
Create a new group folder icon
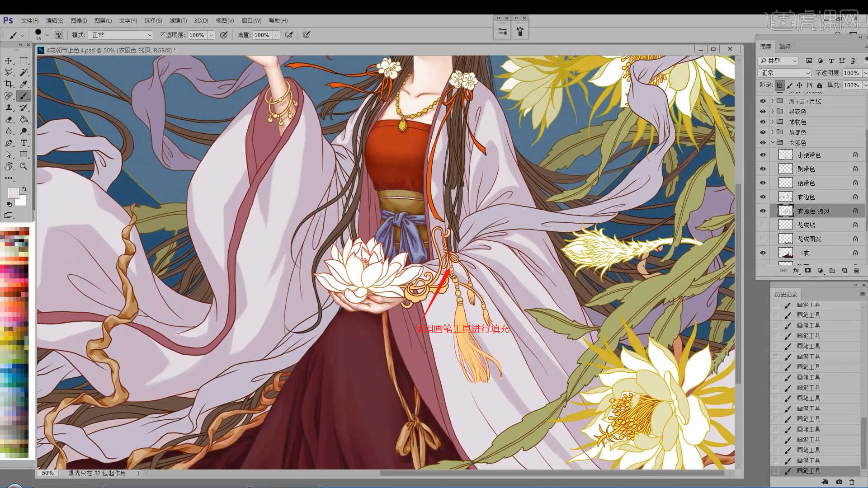coord(832,271)
